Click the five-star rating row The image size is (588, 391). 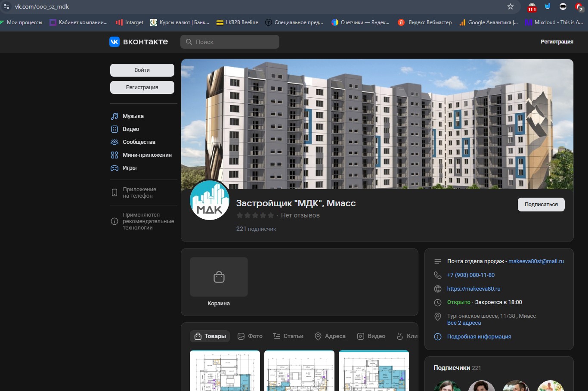pos(255,215)
